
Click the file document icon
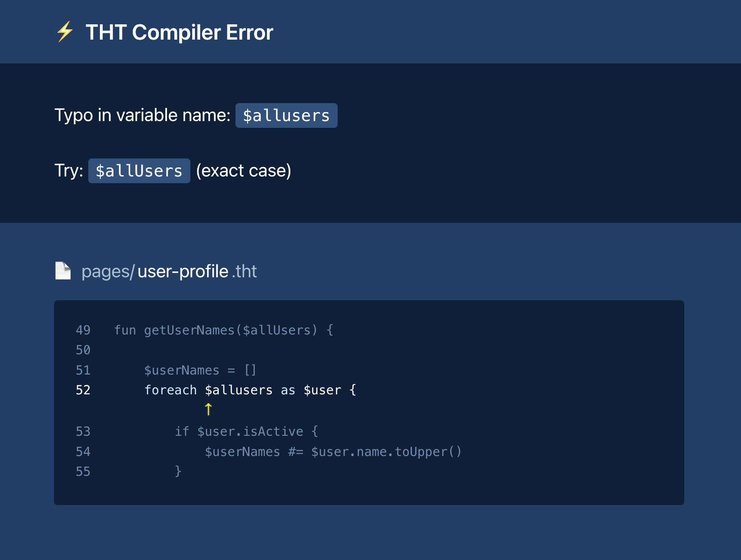pyautogui.click(x=63, y=271)
